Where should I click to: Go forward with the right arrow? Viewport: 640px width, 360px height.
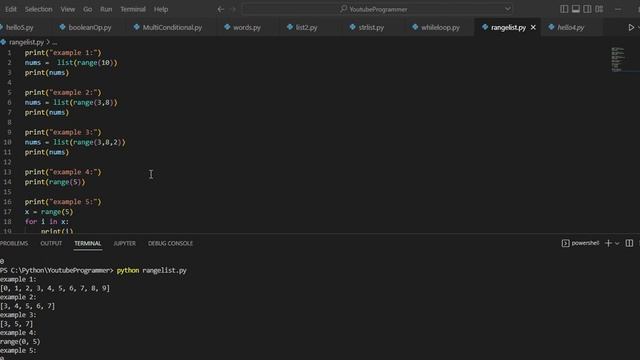[233, 9]
